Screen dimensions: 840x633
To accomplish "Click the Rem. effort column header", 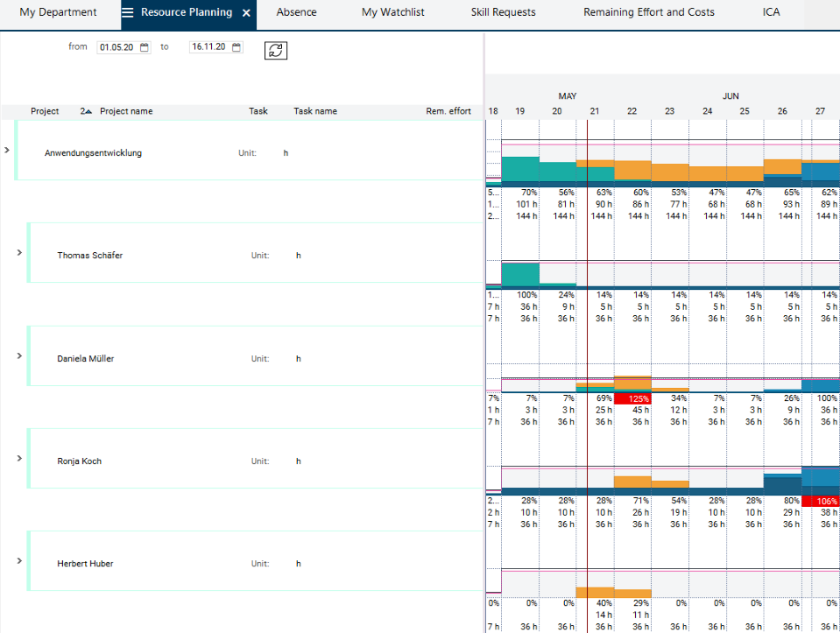I will [x=448, y=111].
